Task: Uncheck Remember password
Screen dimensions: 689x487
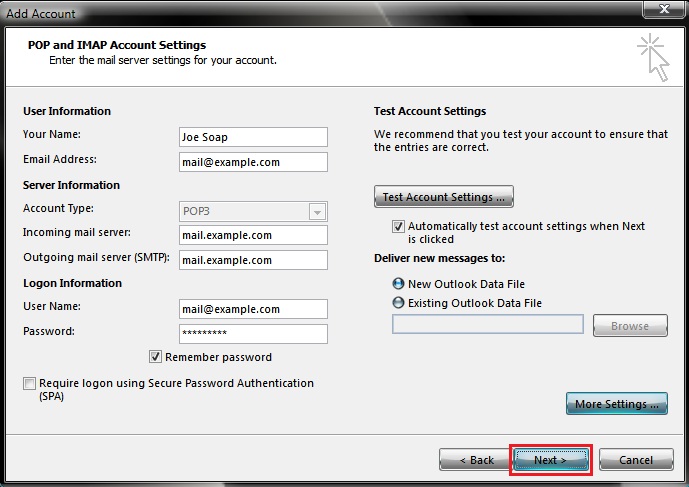Action: pyautogui.click(x=155, y=356)
